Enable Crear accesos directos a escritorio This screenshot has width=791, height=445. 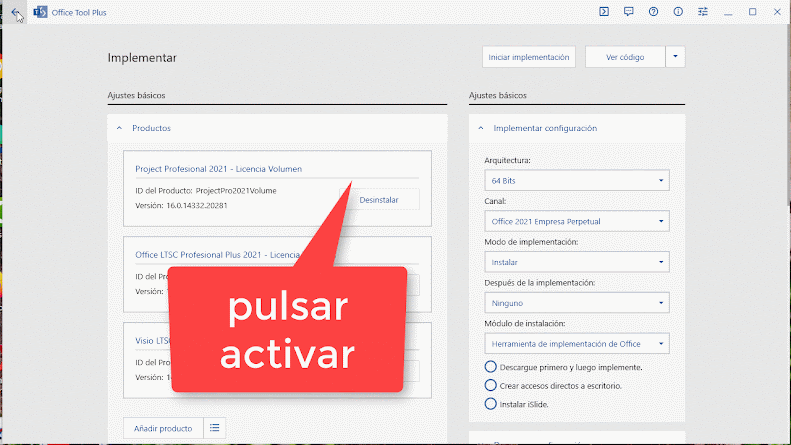[x=490, y=385]
